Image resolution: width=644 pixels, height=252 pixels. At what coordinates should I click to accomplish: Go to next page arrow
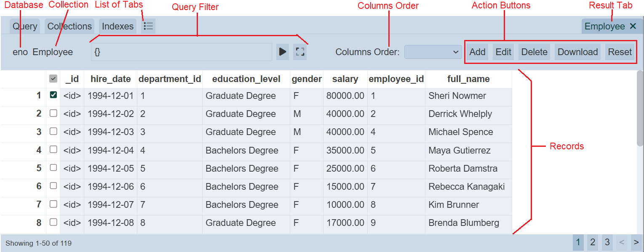pos(636,243)
